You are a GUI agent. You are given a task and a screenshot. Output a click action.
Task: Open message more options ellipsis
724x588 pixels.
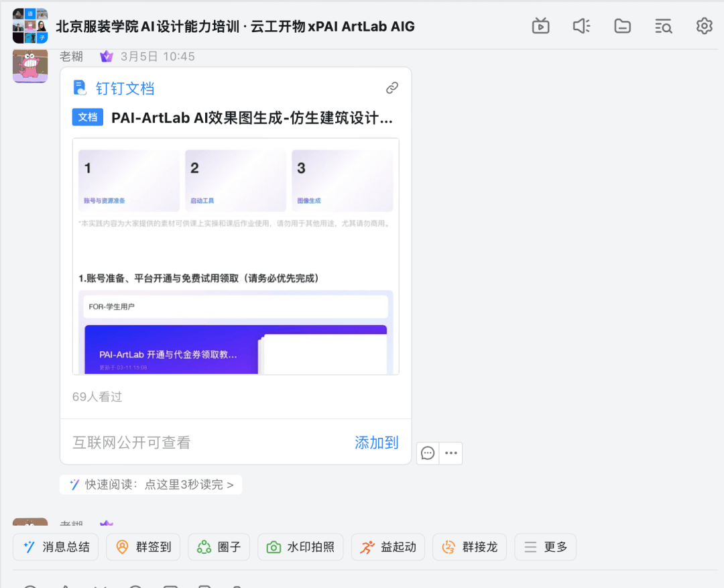click(450, 453)
